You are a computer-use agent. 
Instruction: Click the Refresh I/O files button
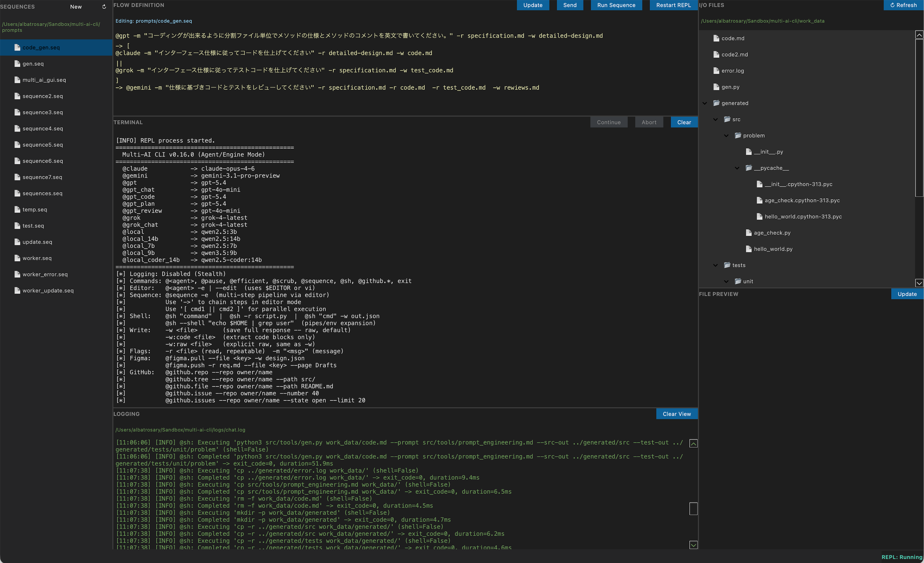(903, 5)
